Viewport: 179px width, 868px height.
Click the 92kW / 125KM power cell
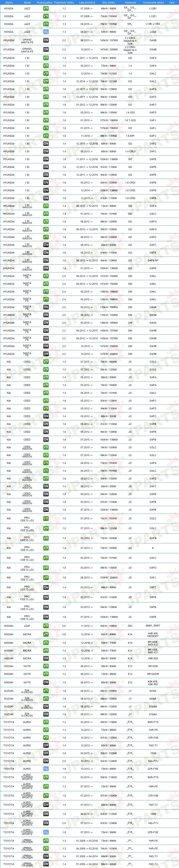tap(109, 401)
